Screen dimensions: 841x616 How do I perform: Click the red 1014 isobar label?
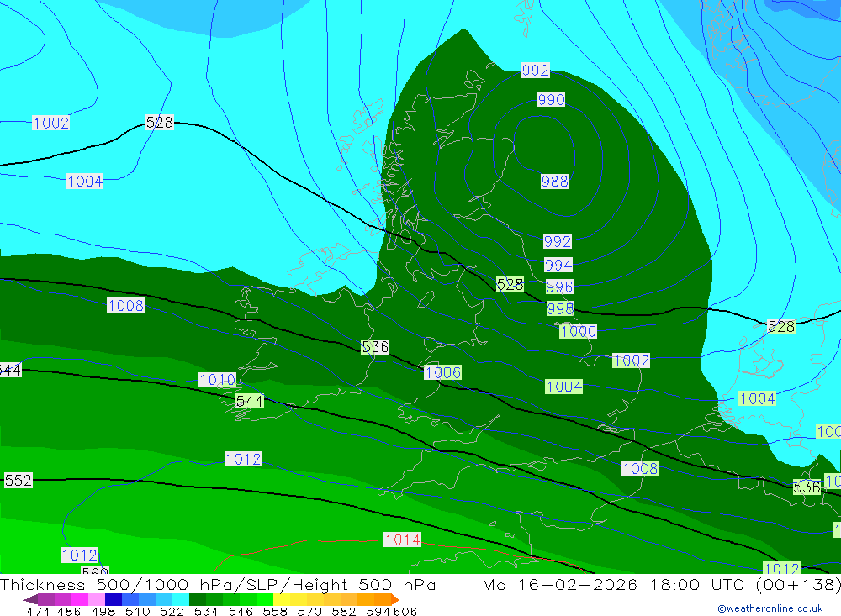402,540
